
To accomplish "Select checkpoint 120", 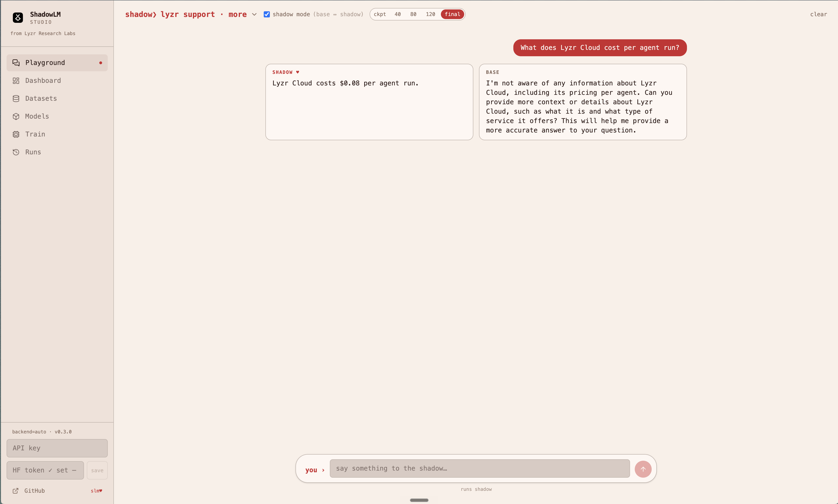I will [431, 14].
